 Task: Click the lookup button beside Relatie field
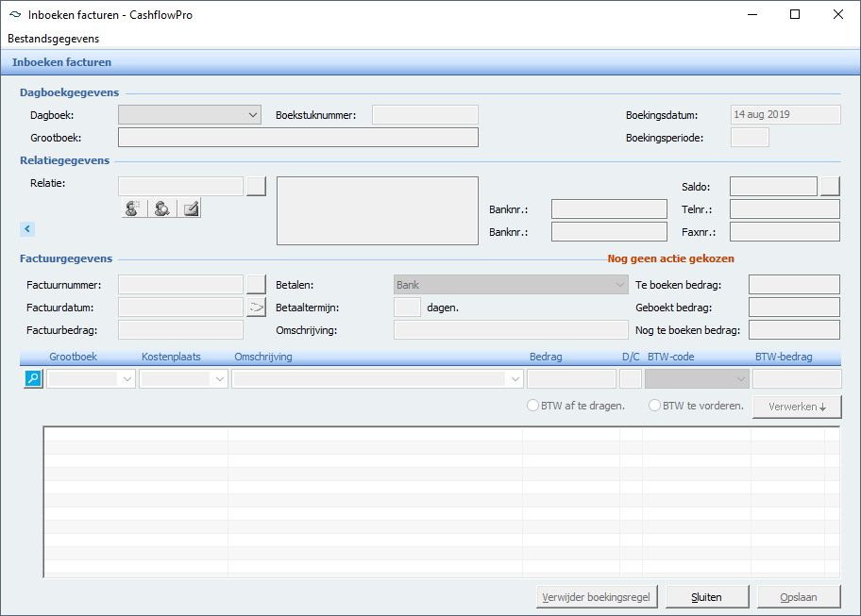256,186
